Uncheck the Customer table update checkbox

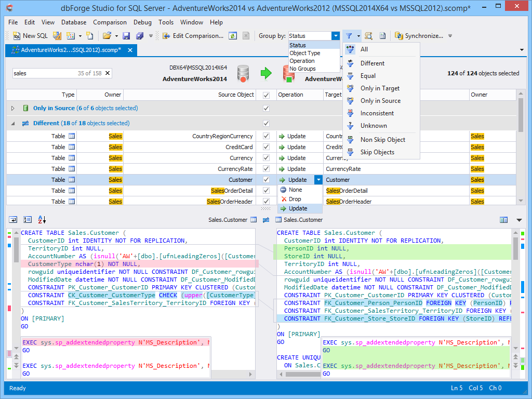pos(266,179)
